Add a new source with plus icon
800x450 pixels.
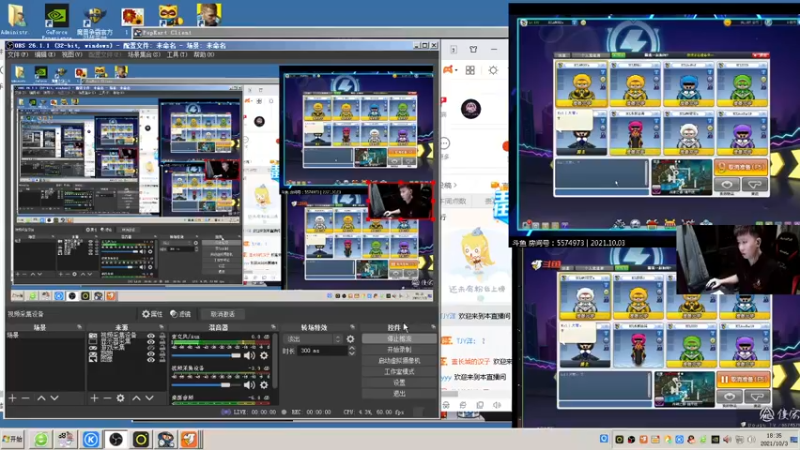coord(94,398)
